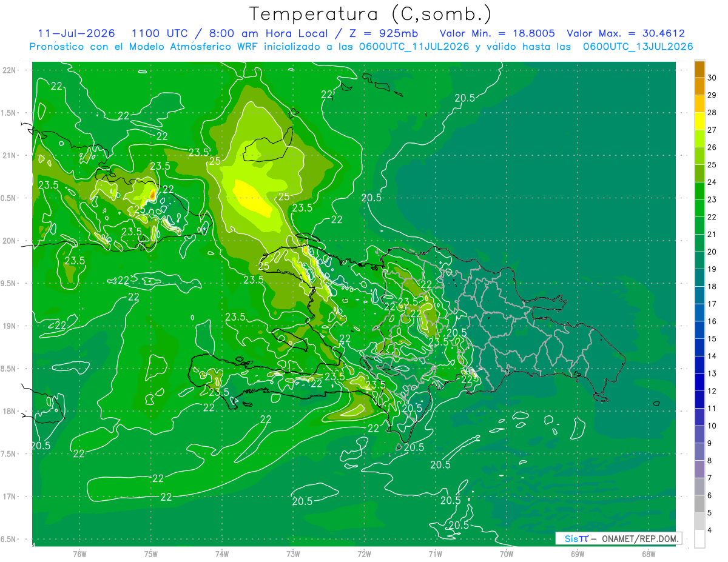Click the '68W' longitude axis label
This screenshot has width=728, height=562.
pyautogui.click(x=649, y=554)
